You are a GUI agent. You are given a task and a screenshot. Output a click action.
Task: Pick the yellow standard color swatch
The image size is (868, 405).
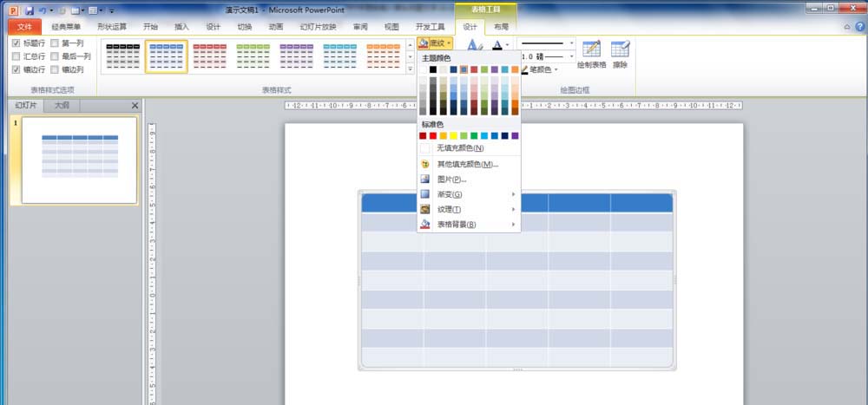tap(453, 136)
